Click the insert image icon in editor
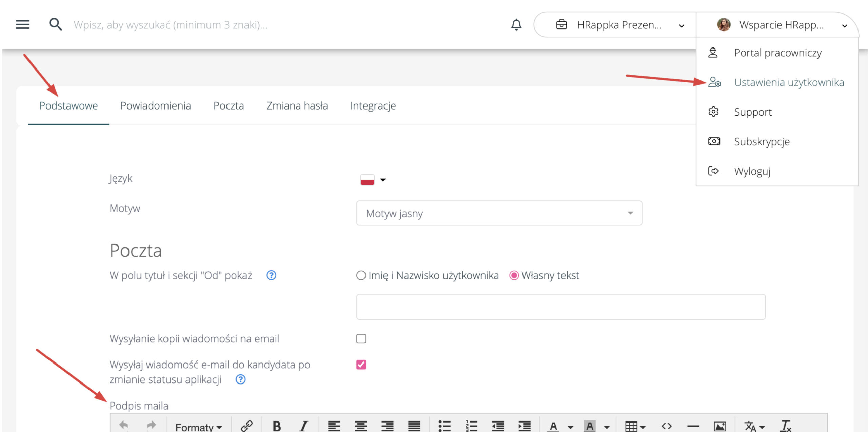The width and height of the screenshot is (868, 432). click(719, 426)
